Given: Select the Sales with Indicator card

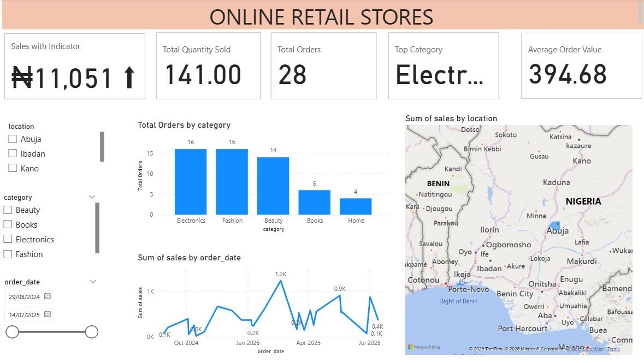Looking at the screenshot, I should tap(75, 66).
